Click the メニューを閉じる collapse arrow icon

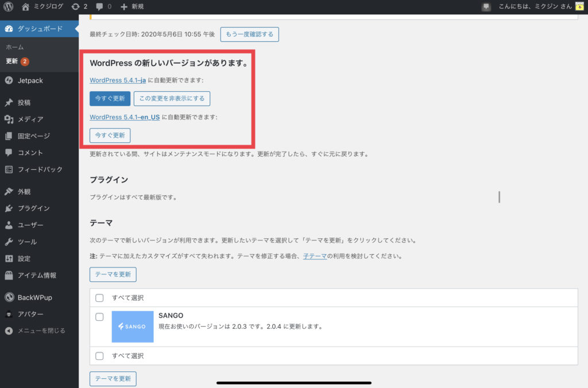pos(9,331)
